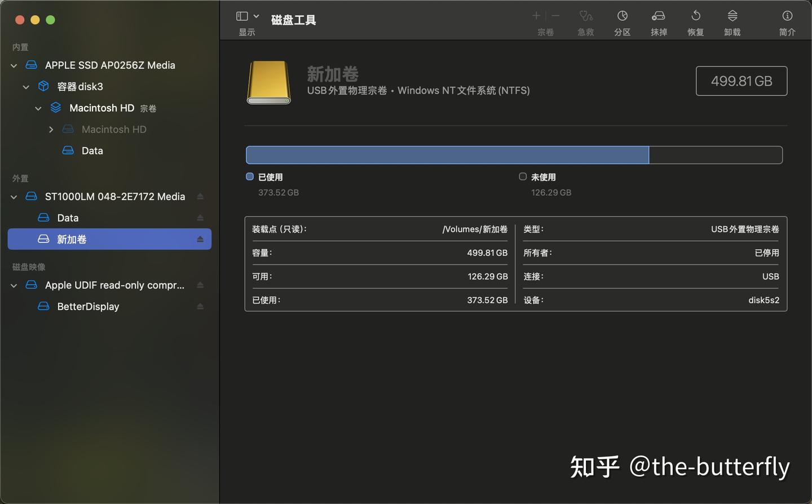Open the 分区 (Partition) tool

622,21
